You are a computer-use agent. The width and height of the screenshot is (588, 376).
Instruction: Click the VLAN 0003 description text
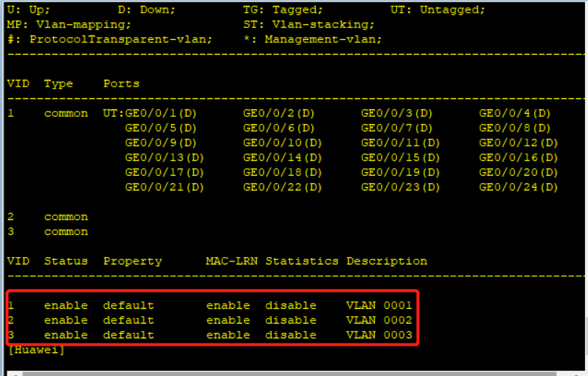[x=378, y=335]
